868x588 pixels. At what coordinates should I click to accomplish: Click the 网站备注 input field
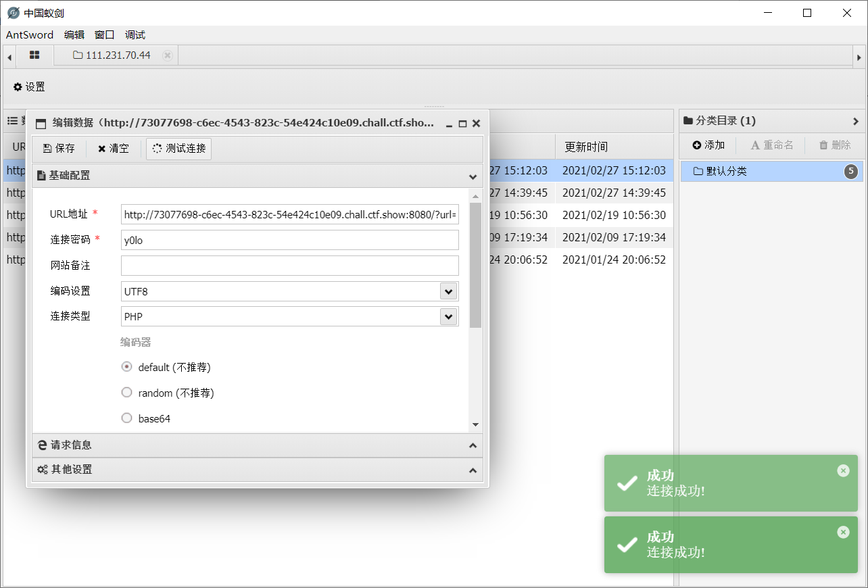[290, 266]
